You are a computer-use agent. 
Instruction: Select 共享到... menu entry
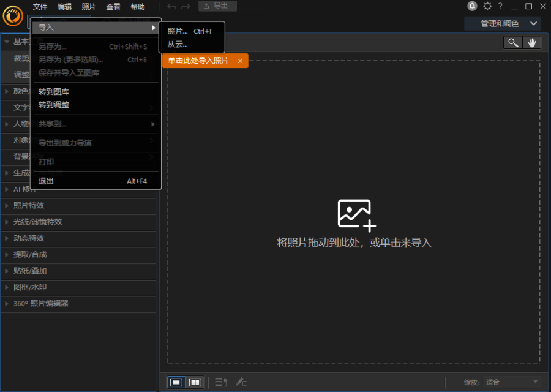(96, 124)
